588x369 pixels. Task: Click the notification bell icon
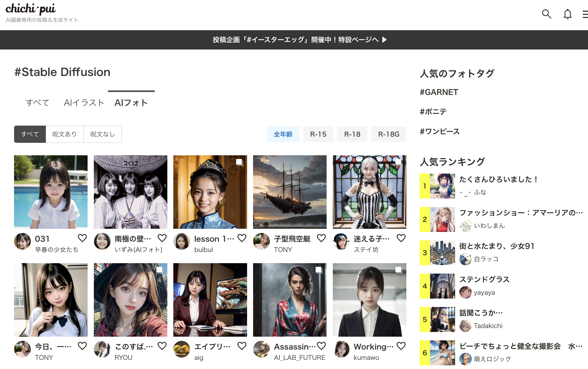tap(567, 14)
